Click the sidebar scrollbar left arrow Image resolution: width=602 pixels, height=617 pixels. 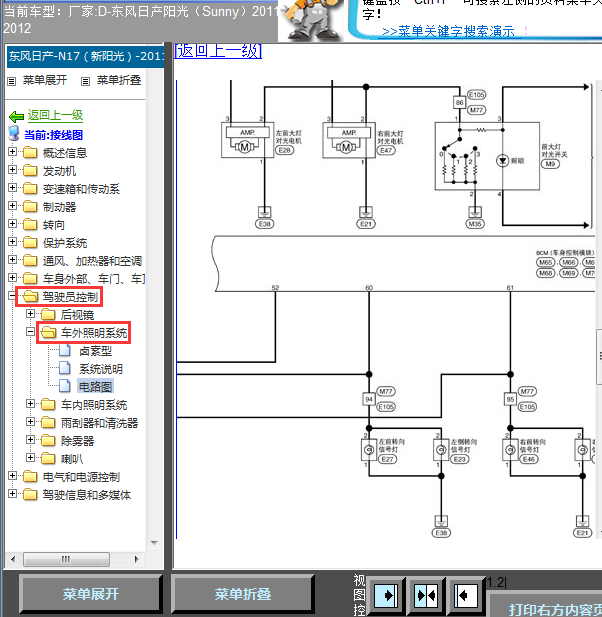point(13,559)
